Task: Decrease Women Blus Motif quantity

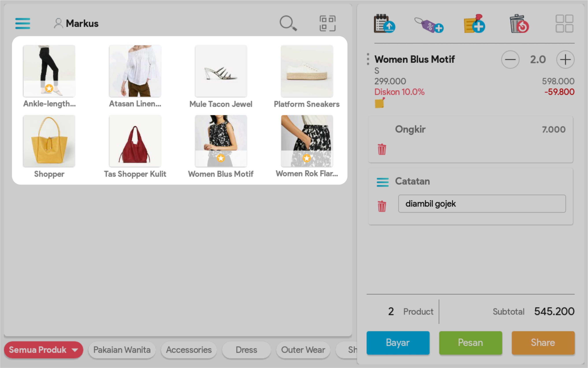Action: 510,59
